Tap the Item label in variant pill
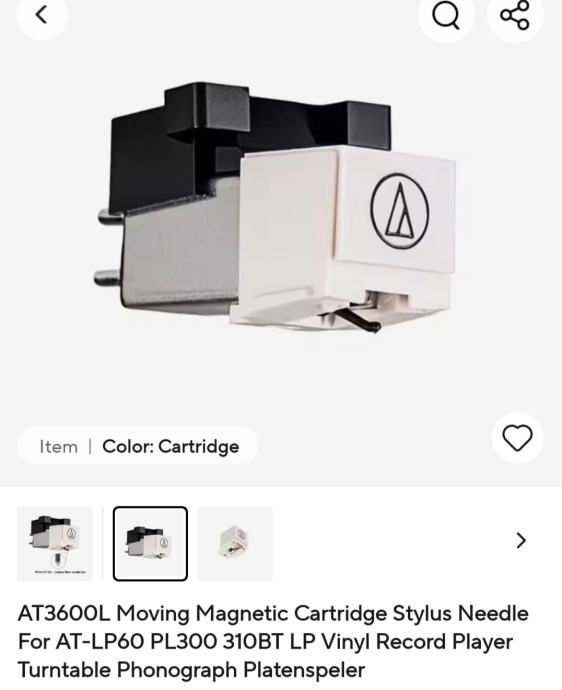The height and width of the screenshot is (690, 562). [58, 447]
